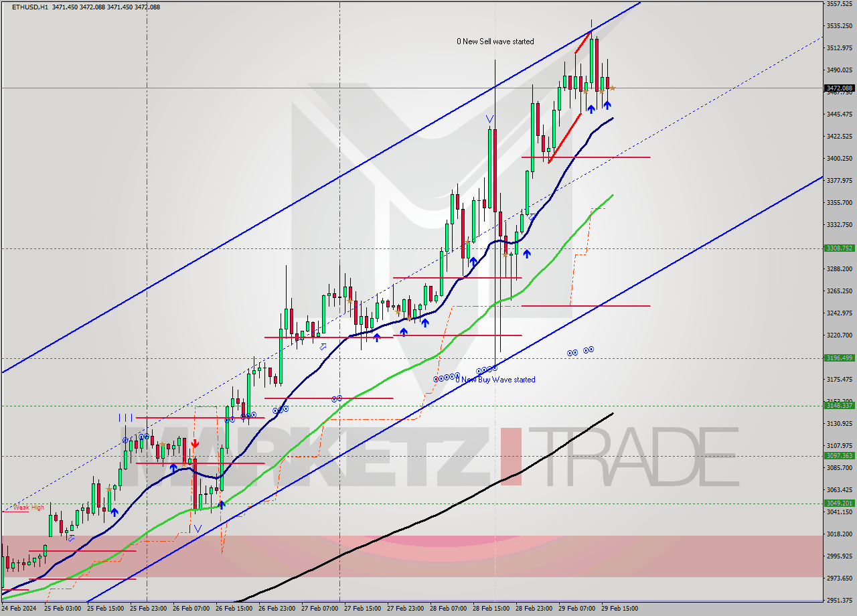Screen dimensions: 857x616
Task: Click the '27 Feb 07:00' time label
Action: click(319, 609)
